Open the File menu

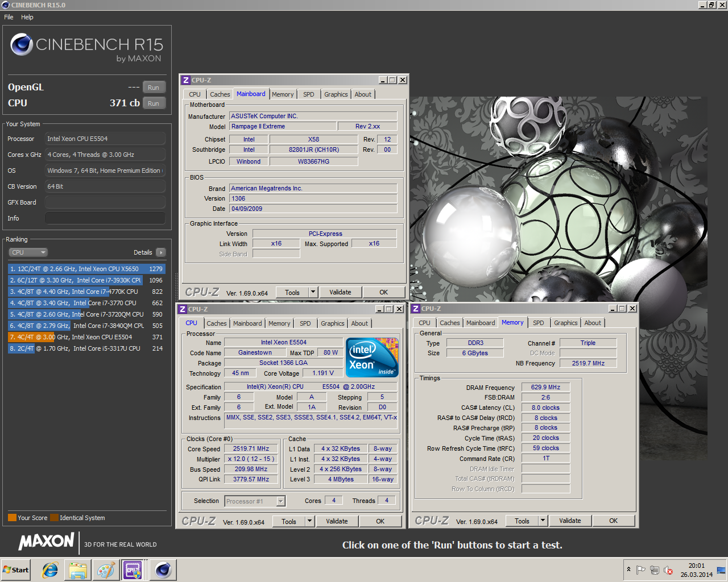[x=9, y=17]
